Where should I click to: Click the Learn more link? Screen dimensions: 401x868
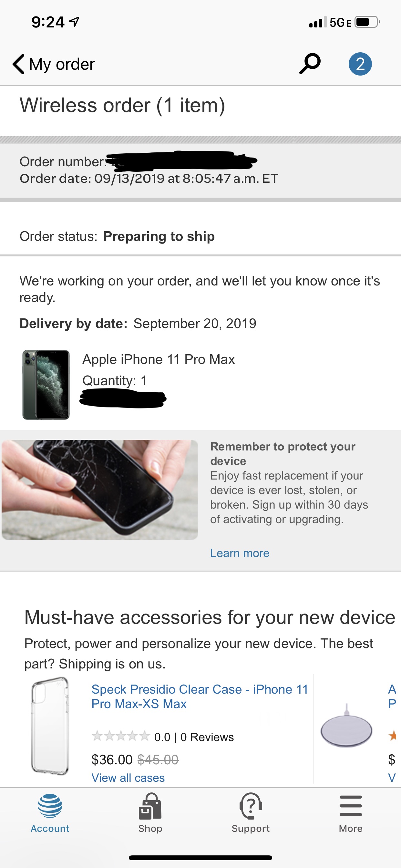[240, 553]
